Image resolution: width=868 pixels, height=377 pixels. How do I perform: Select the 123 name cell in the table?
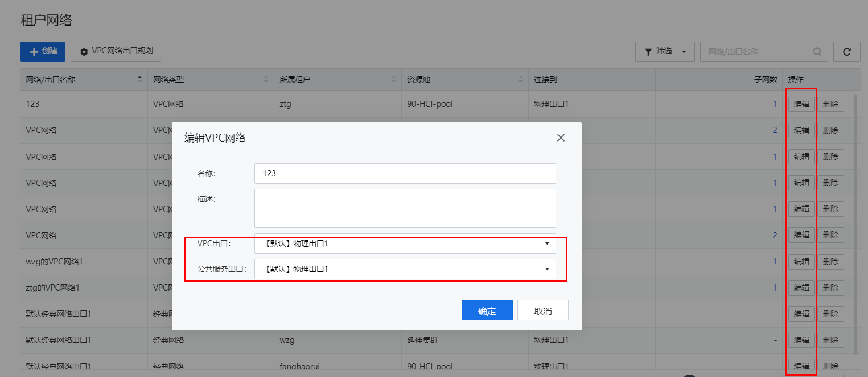pos(32,104)
